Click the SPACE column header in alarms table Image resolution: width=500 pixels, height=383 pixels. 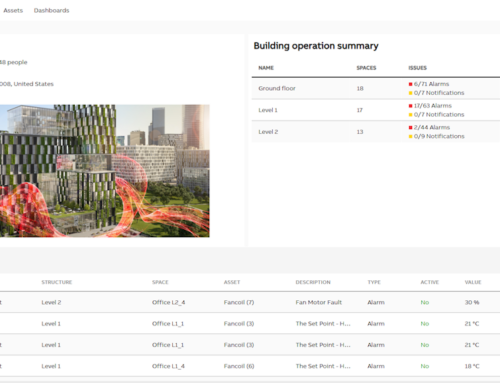[x=160, y=282]
